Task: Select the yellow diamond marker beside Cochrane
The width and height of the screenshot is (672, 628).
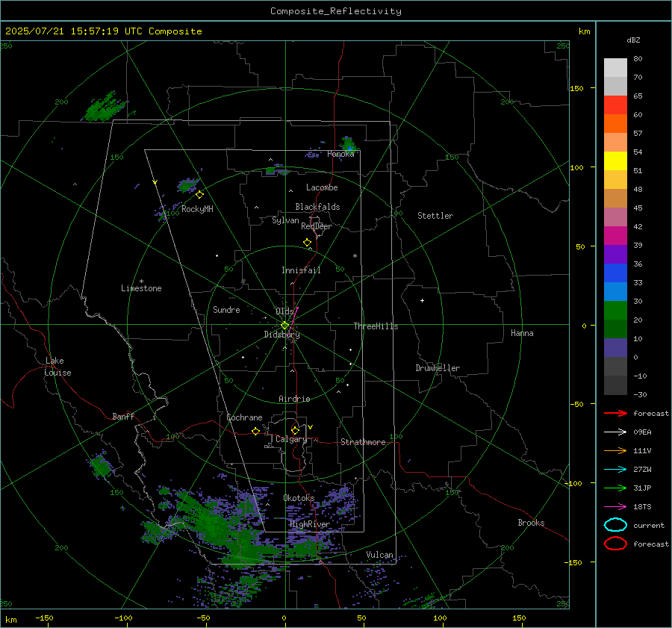Action: coord(255,432)
